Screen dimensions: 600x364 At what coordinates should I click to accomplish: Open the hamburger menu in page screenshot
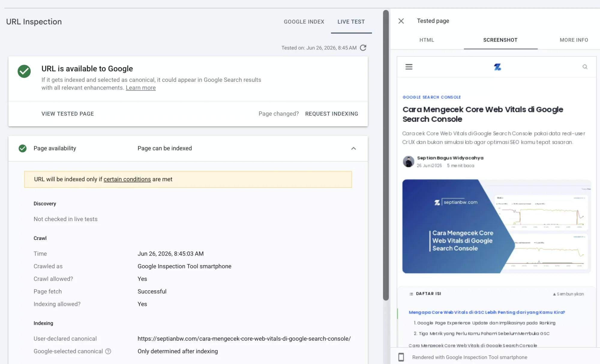point(409,67)
